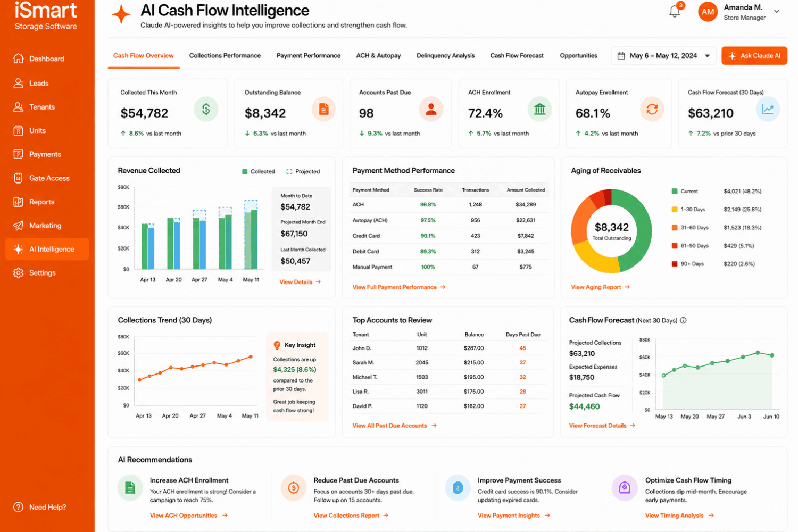Open View Full Payment Performance link
The width and height of the screenshot is (798, 532).
click(x=399, y=287)
